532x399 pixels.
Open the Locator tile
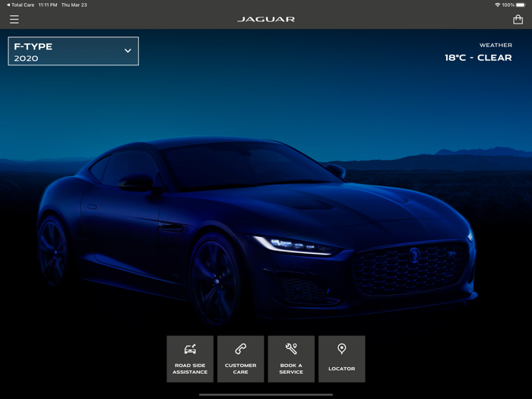click(342, 359)
